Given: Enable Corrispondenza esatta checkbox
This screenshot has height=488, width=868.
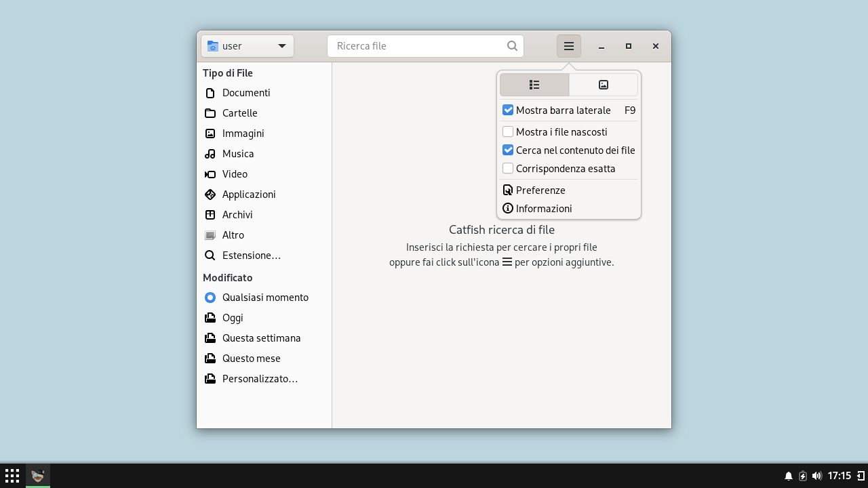Looking at the screenshot, I should coord(508,168).
